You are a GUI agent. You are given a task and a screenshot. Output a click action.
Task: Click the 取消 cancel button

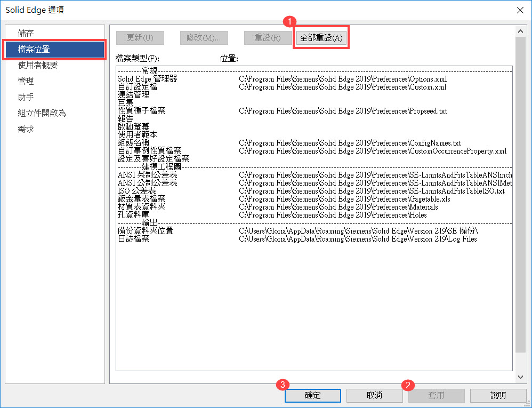[x=374, y=395]
